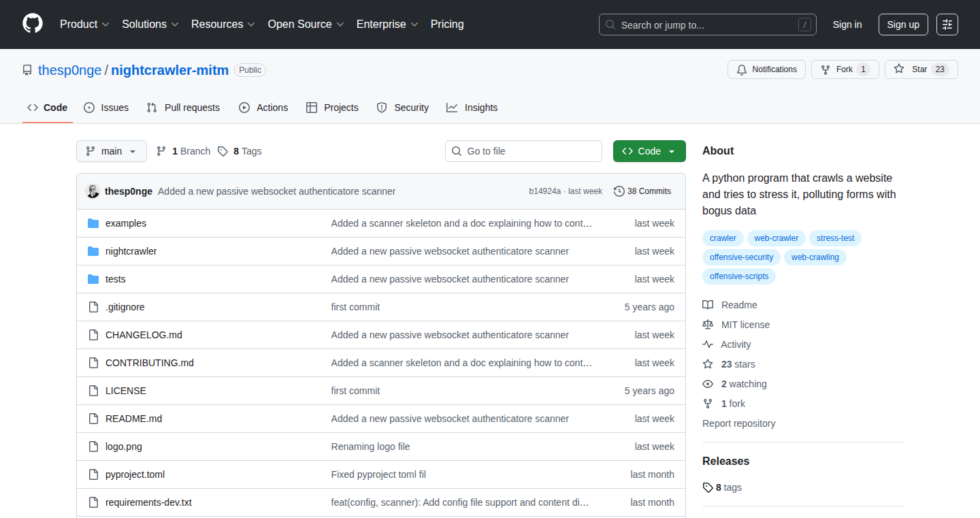
Task: Open 'Fixed pyproject toml fil' commit message
Action: pos(378,474)
